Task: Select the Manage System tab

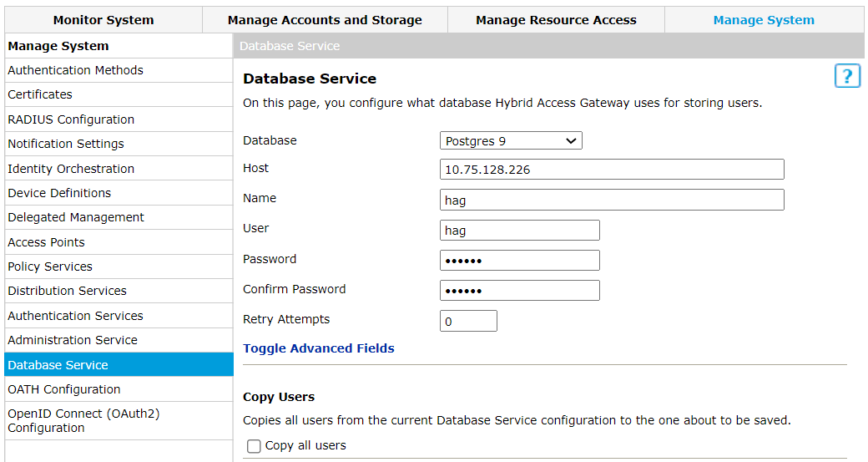Action: (x=764, y=20)
